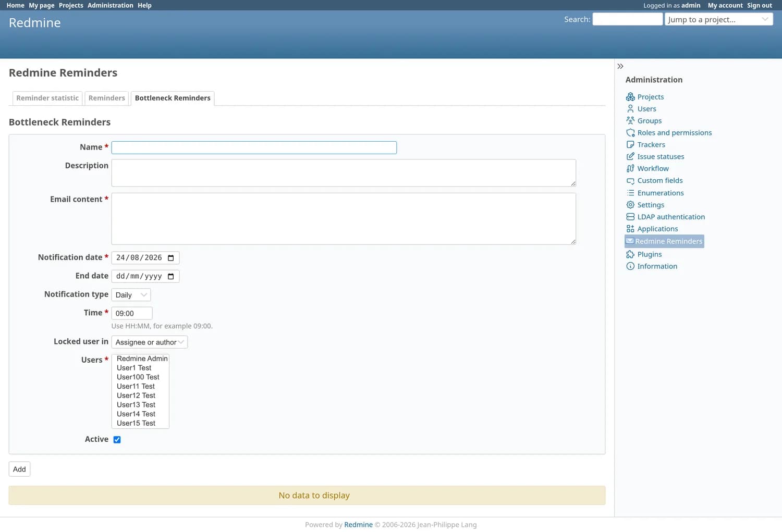Select User100 Test in the Users list
Viewport: 782px width, 532px height.
(x=140, y=377)
